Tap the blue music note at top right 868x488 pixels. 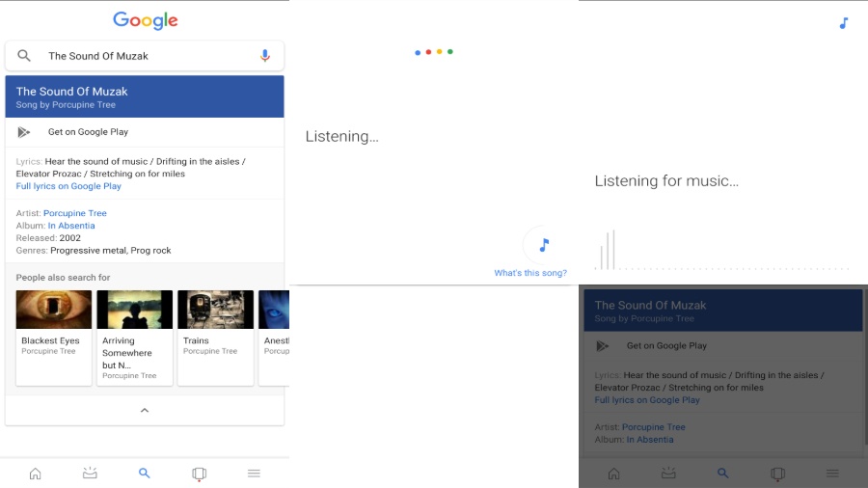844,23
